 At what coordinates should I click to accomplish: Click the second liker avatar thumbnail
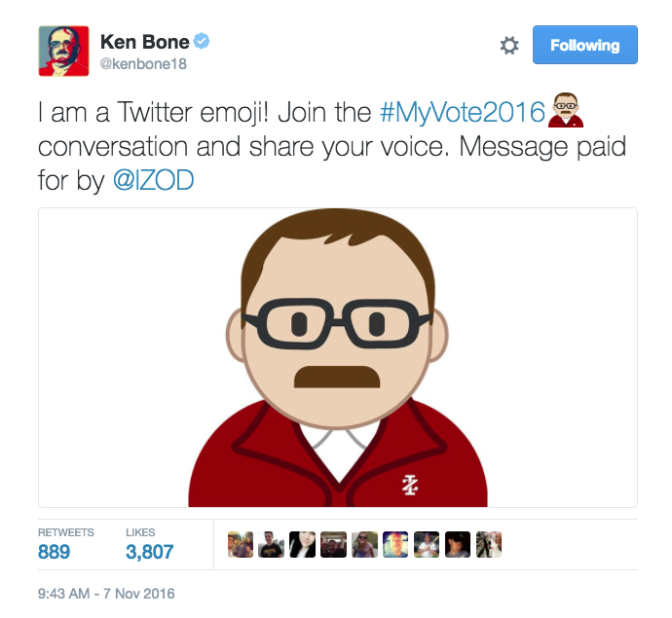pyautogui.click(x=272, y=544)
